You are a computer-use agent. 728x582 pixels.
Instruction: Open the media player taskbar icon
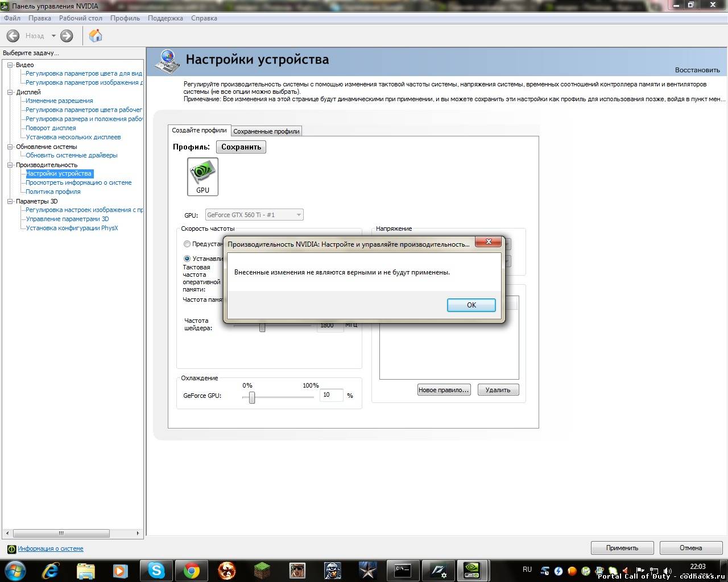coord(120,570)
